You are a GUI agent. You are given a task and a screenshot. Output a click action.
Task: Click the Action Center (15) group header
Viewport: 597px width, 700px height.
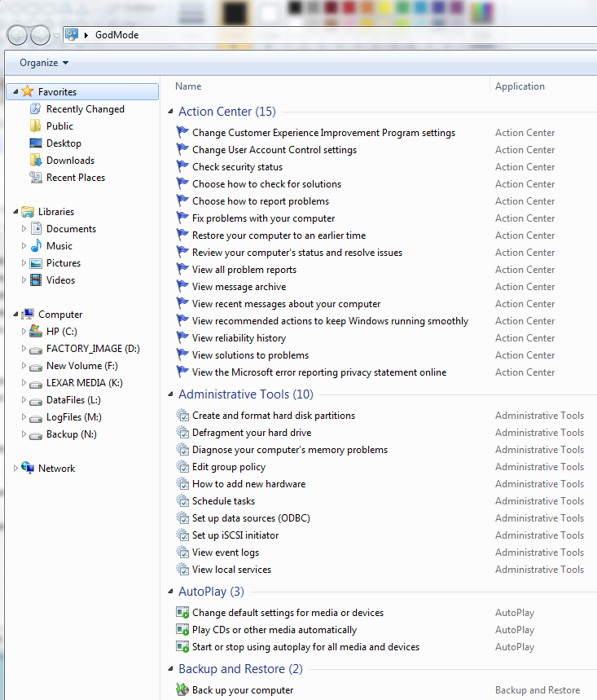click(x=227, y=111)
